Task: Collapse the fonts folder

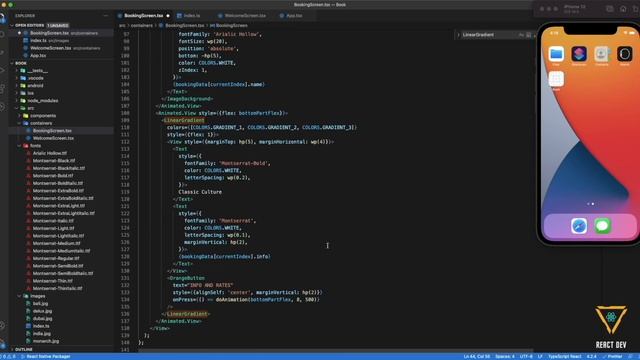Action: [20, 146]
